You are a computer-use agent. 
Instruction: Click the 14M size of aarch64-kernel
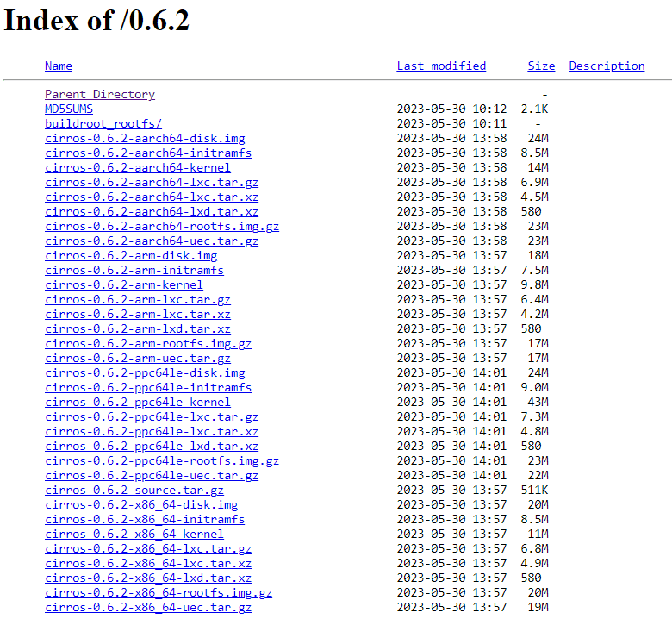coord(538,167)
